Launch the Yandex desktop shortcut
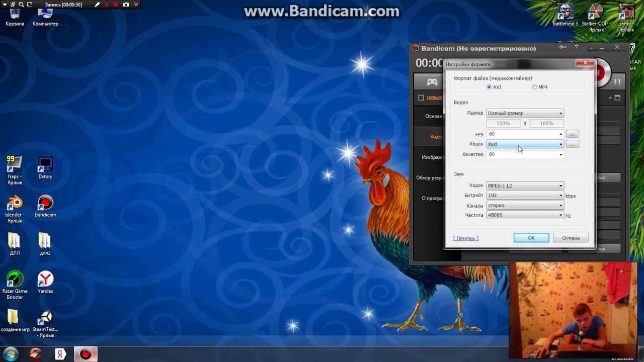 (x=45, y=283)
